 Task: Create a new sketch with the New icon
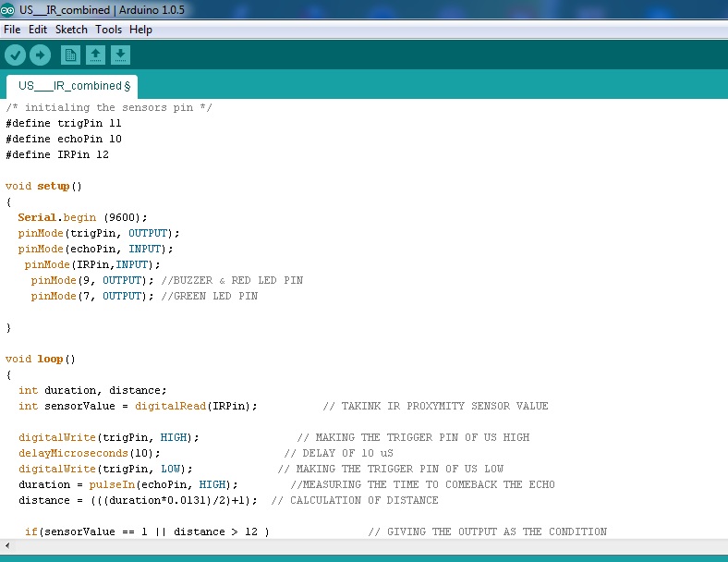pyautogui.click(x=70, y=55)
